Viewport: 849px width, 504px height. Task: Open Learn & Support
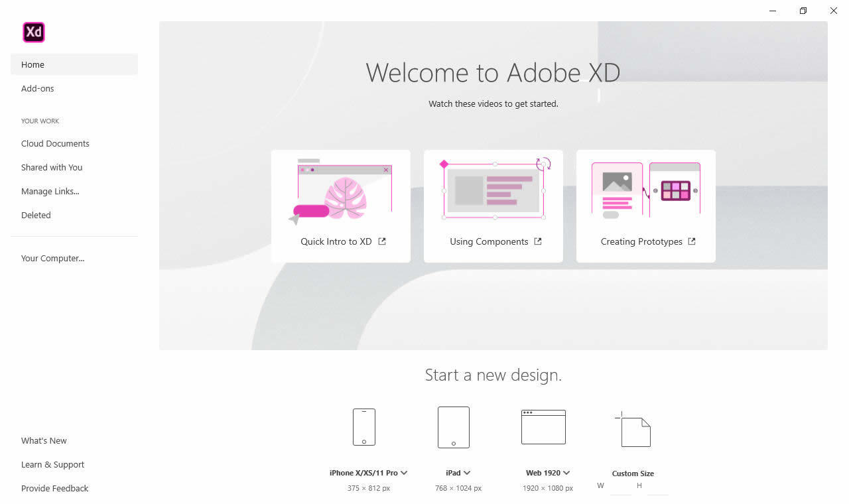(x=52, y=464)
